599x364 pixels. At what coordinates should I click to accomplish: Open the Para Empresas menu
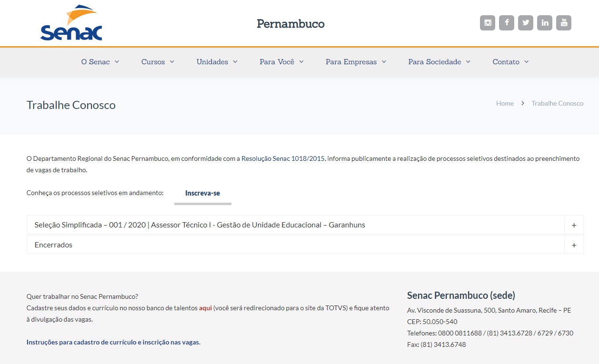tap(356, 62)
